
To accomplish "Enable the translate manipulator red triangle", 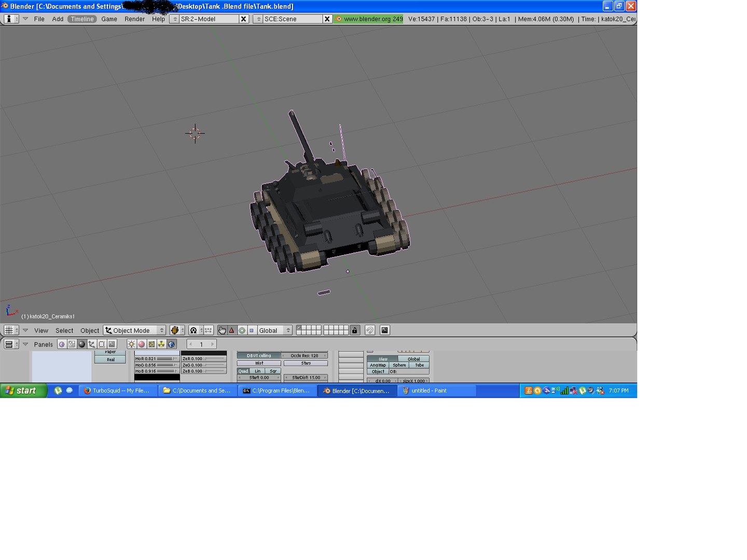I will point(232,330).
